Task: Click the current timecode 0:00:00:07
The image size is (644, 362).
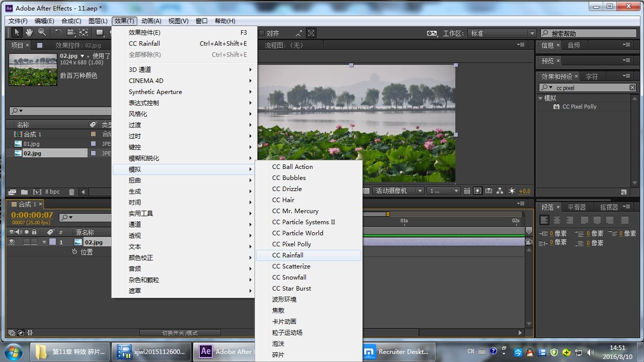Action: tap(32, 215)
